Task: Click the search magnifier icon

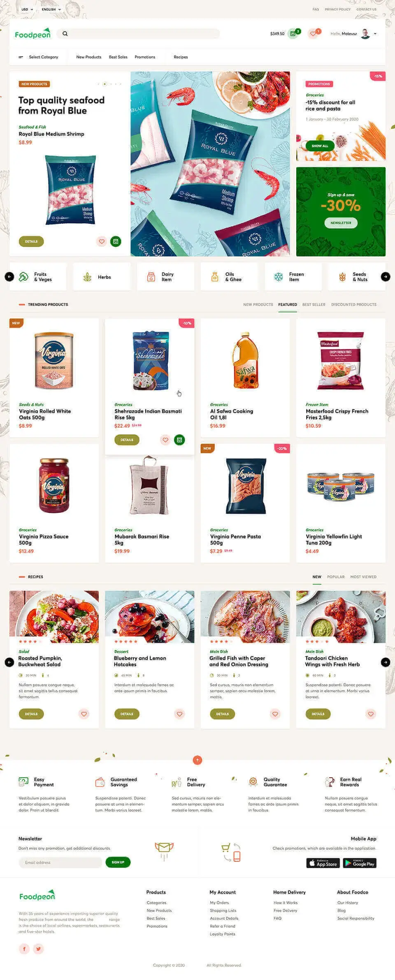Action: 65,34
